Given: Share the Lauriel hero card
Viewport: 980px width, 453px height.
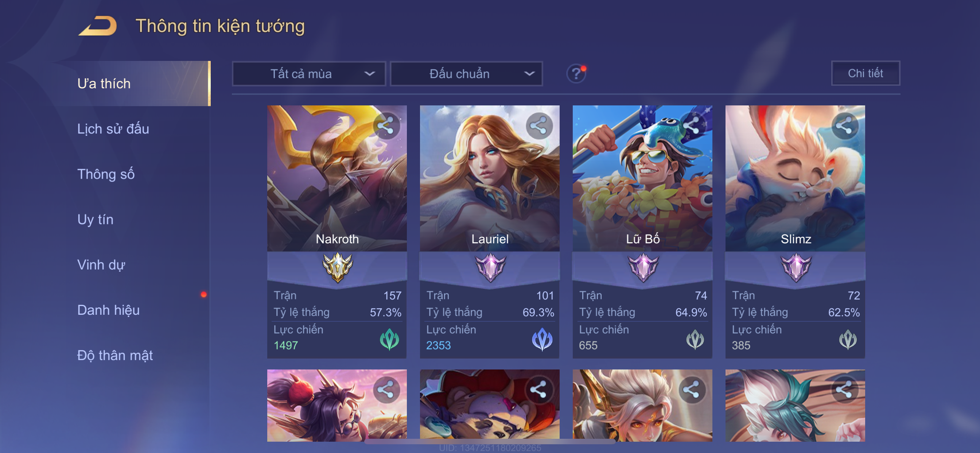Looking at the screenshot, I should (539, 125).
